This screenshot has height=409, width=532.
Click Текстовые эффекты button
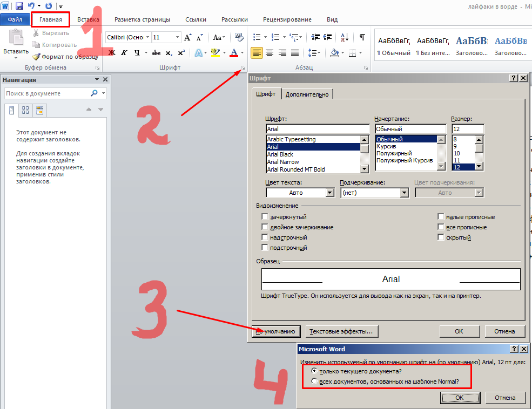point(341,331)
